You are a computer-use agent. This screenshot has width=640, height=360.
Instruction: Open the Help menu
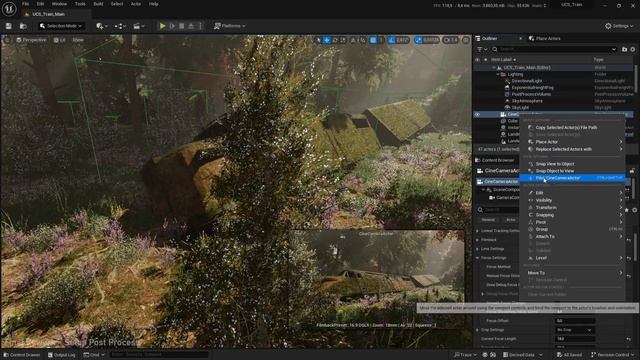point(153,4)
